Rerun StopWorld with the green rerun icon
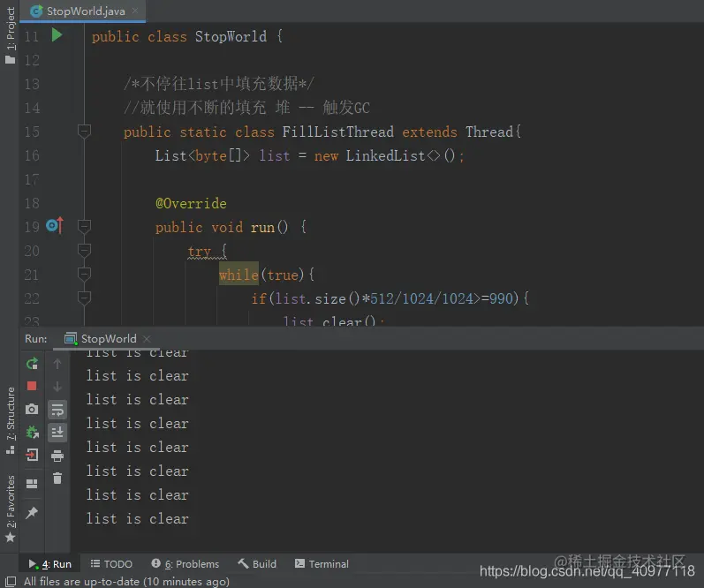Screen dimensions: 704x588 click(x=32, y=364)
